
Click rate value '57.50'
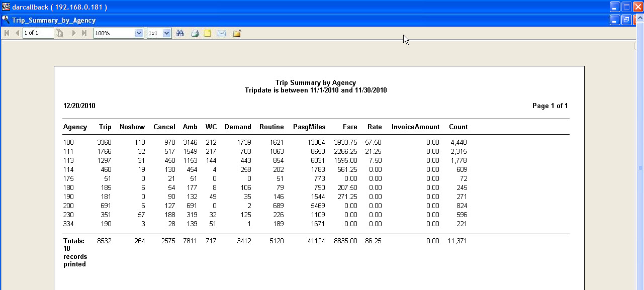pos(374,143)
